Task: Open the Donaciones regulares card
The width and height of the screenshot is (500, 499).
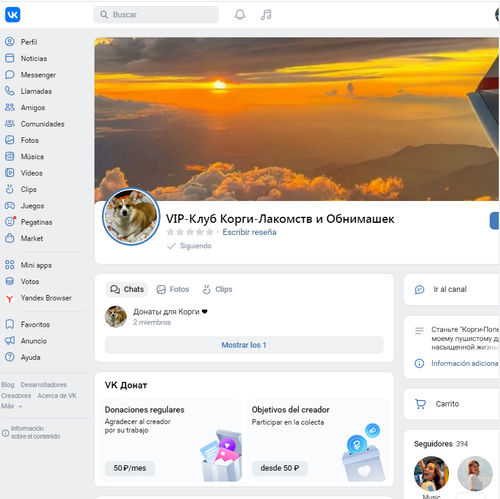Action: pyautogui.click(x=171, y=440)
